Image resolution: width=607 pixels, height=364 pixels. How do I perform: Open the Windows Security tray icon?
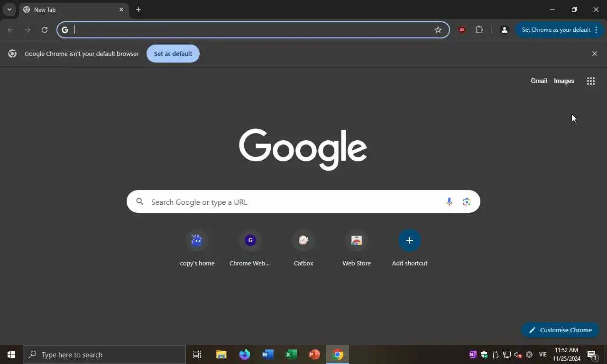pyautogui.click(x=484, y=355)
